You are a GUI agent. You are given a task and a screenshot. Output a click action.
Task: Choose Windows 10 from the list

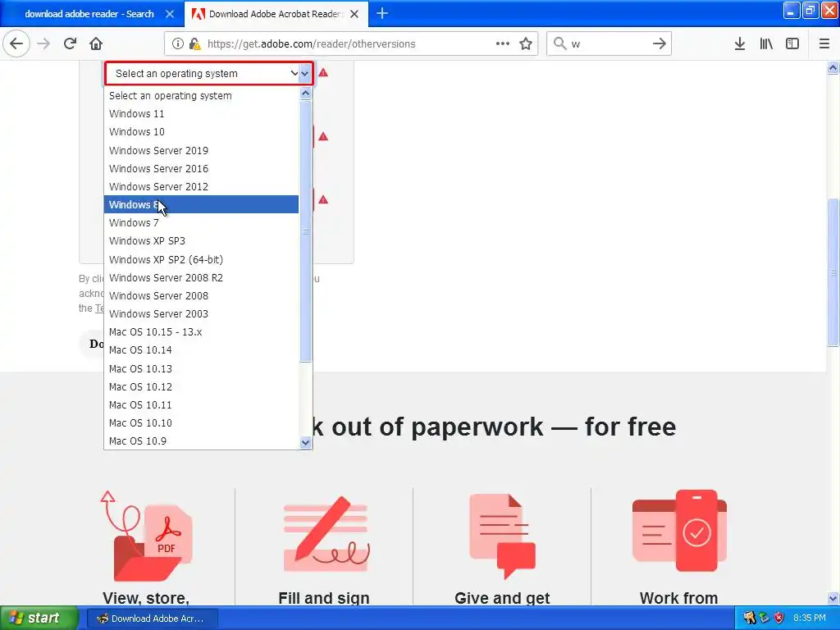201,132
